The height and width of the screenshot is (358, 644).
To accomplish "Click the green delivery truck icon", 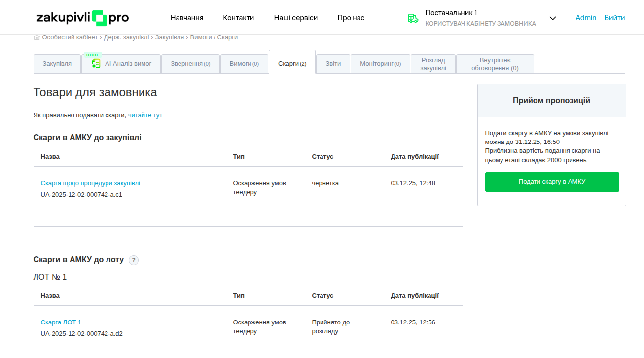I will point(413,18).
